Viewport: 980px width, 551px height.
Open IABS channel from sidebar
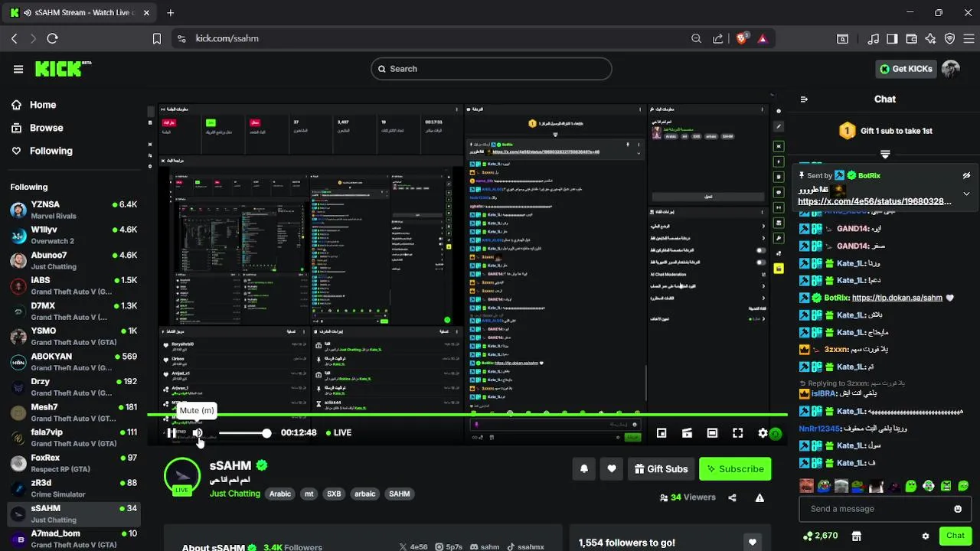coord(73,285)
